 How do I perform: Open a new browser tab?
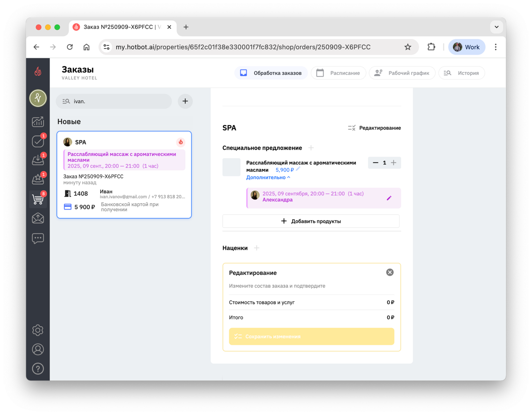pos(186,27)
